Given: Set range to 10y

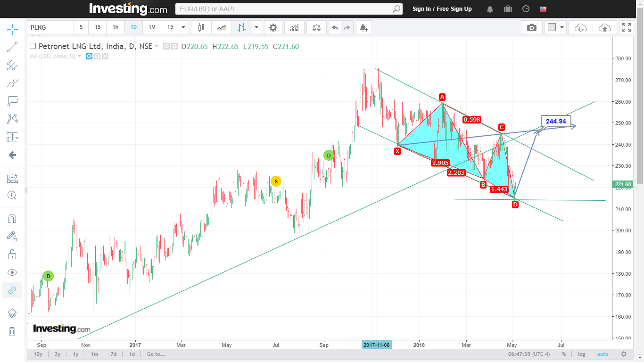Looking at the screenshot, I should 38,354.
